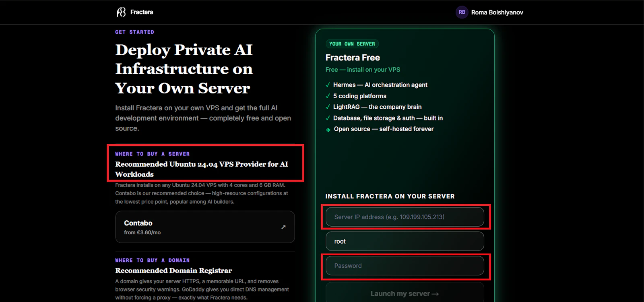Click 'INSTALL FRACTERA ON YOUR SERVER' heading
This screenshot has height=302, width=644.
[x=390, y=196]
